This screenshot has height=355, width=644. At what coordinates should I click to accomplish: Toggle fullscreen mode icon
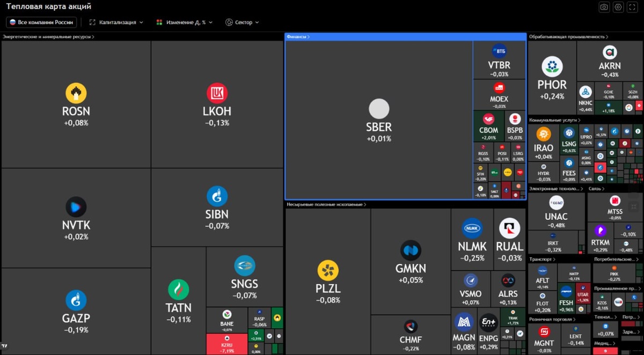coord(633,7)
